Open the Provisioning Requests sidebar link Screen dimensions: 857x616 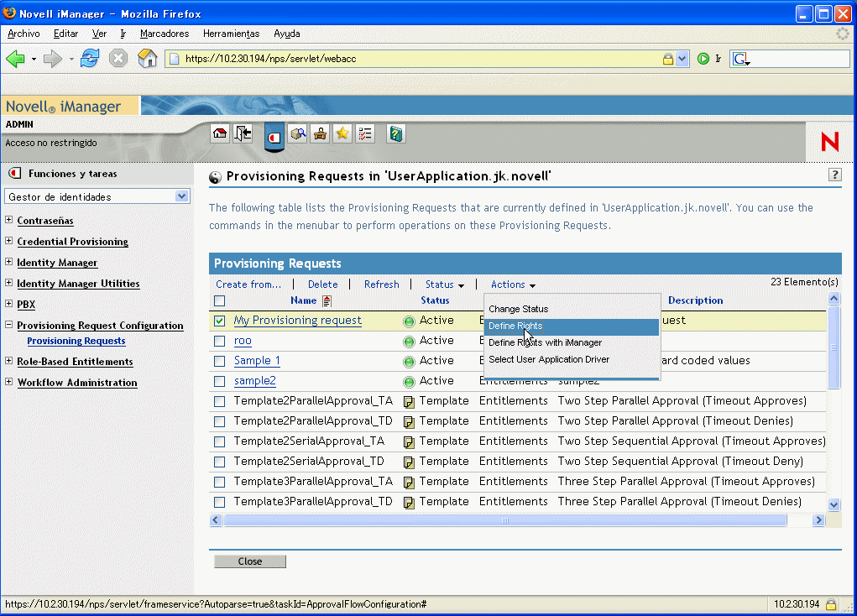click(76, 341)
